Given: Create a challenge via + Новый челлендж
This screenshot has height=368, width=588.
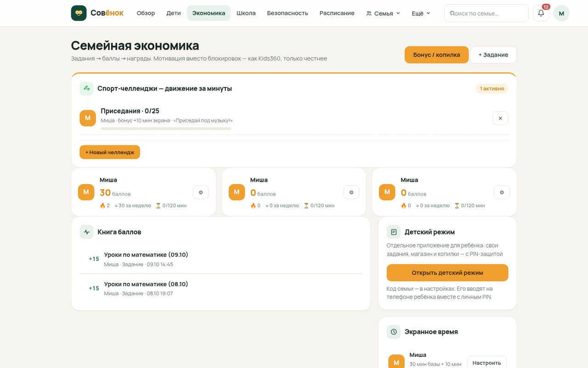Looking at the screenshot, I should tap(110, 152).
